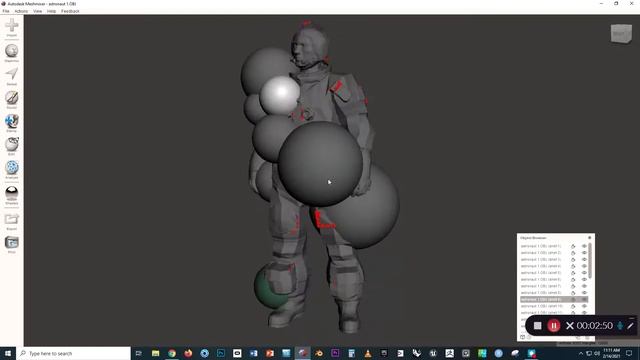640x360 pixels.
Task: Open the View menu
Action: [38, 11]
